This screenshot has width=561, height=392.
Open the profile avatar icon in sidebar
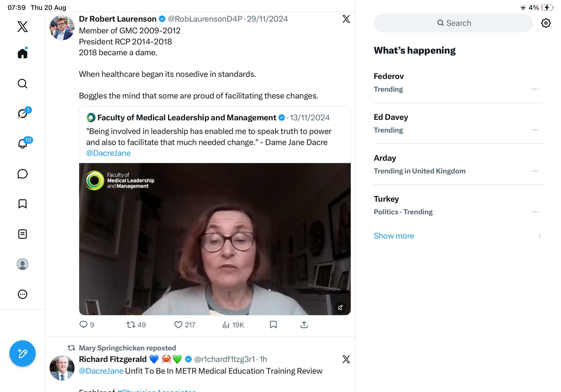(x=23, y=264)
